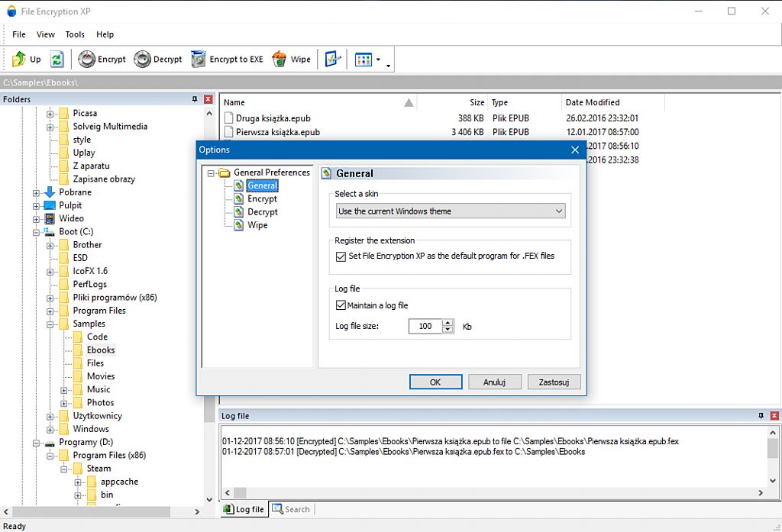Toggle the Maintain a log file checkbox

341,305
